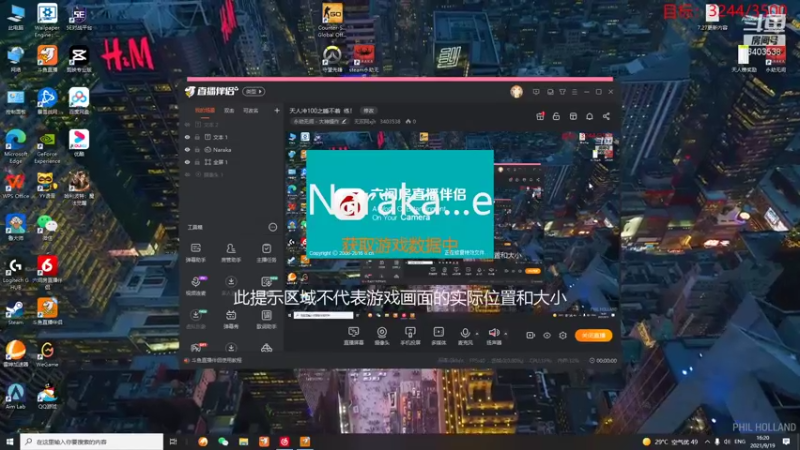The width and height of the screenshot is (800, 450).
Task: Toggle eye visibility for 文本 1 layer
Action: (187, 137)
